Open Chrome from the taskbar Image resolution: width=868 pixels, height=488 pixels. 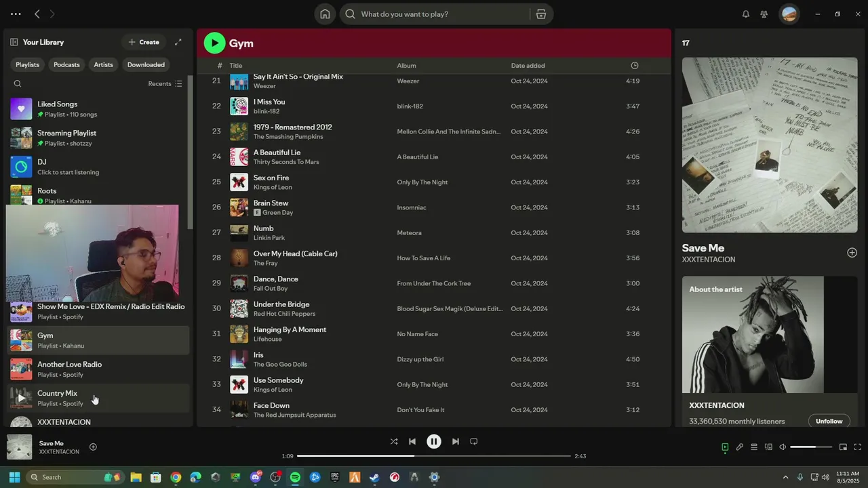pos(176,477)
